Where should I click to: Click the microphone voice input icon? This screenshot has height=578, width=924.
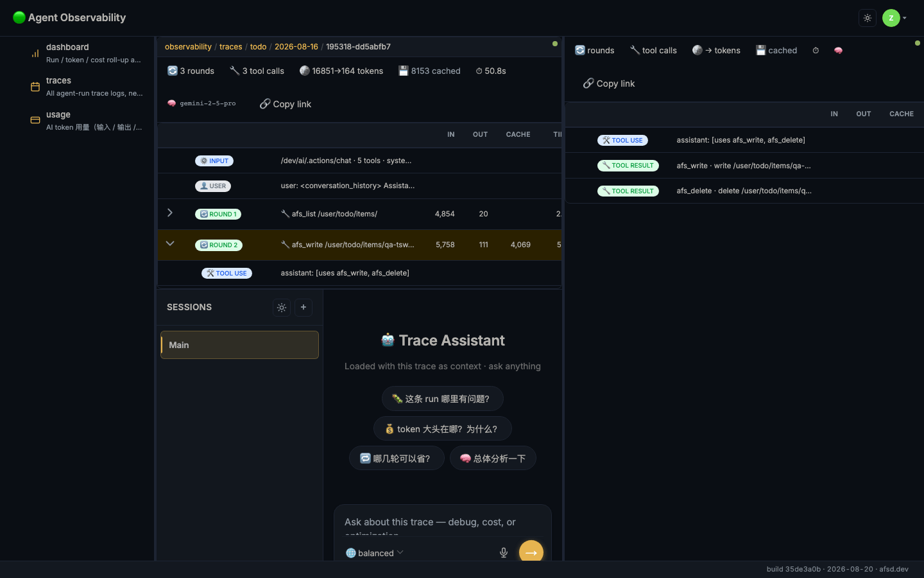tap(504, 552)
